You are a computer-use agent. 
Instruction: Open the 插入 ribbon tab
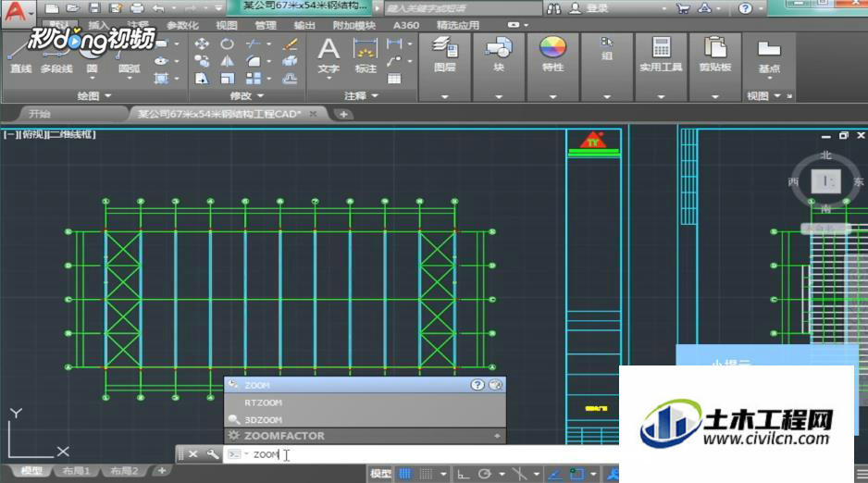98,26
